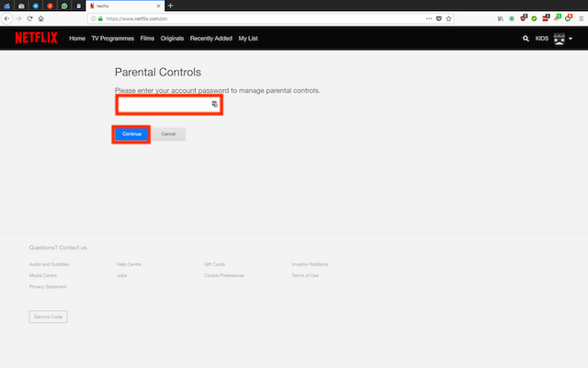Click the profile avatar picture

pyautogui.click(x=560, y=39)
